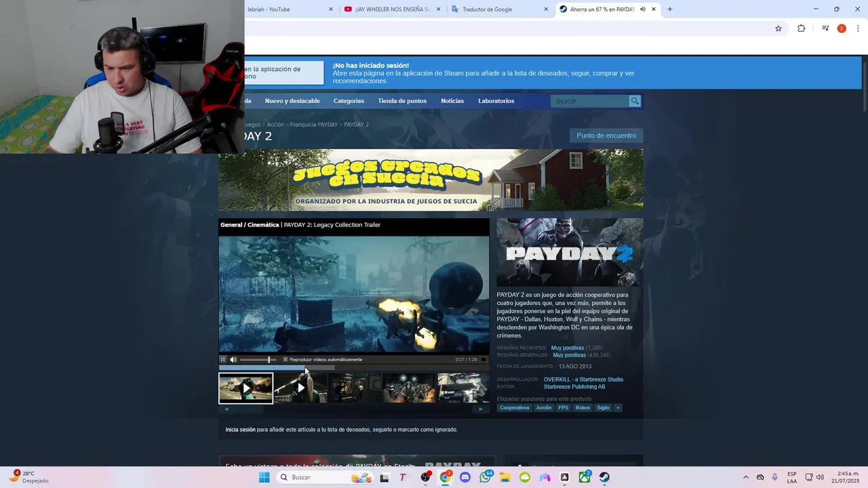The image size is (868, 488).
Task: Open the third screenshot thumbnail
Action: (355, 388)
